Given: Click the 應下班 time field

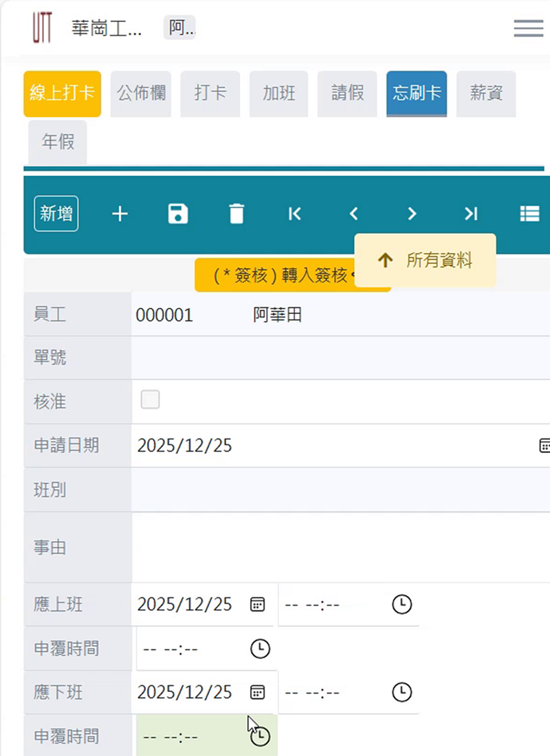Looking at the screenshot, I should [x=349, y=692].
